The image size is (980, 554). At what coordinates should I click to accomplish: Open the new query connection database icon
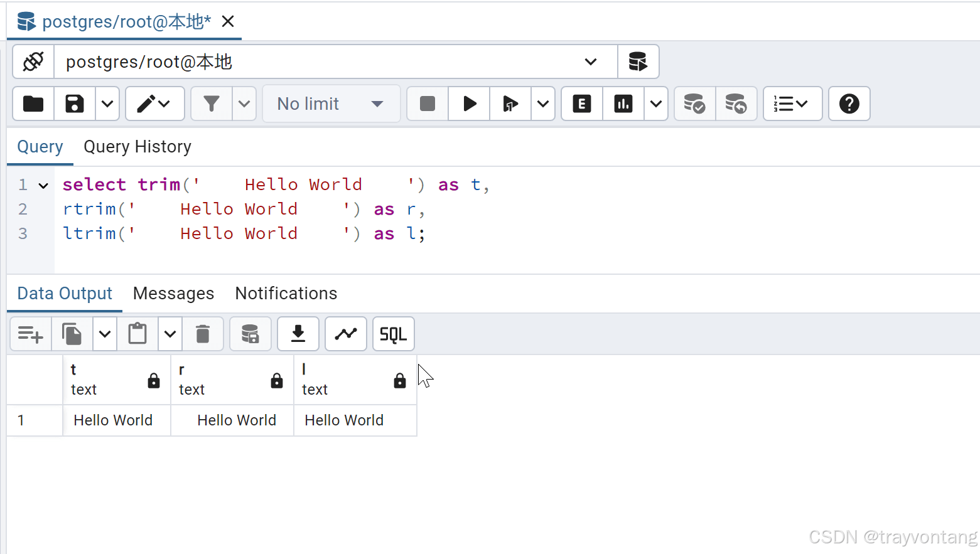click(638, 61)
